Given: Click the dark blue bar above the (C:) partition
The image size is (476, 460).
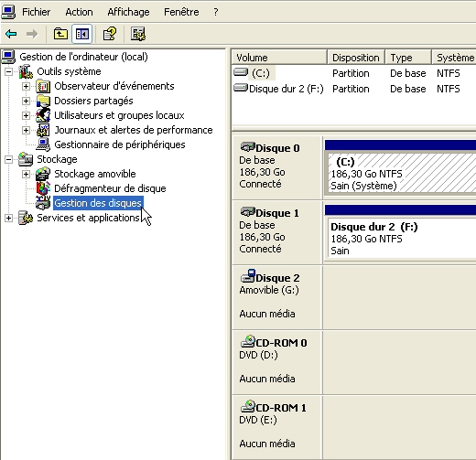Looking at the screenshot, I should [400, 145].
